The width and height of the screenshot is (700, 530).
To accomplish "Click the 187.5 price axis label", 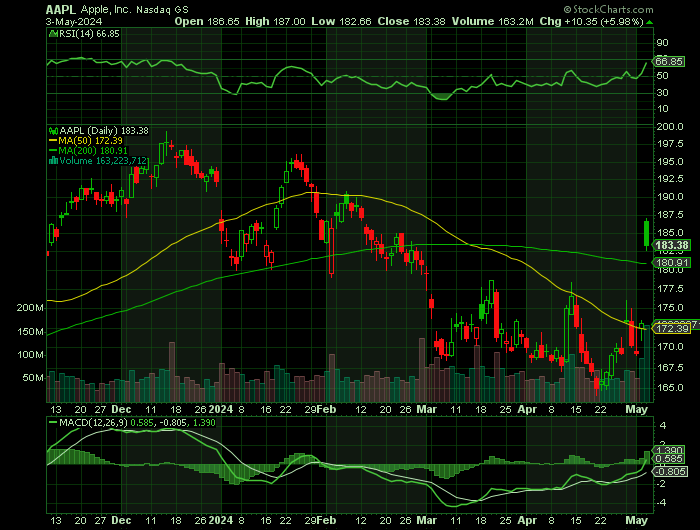I will pyautogui.click(x=670, y=215).
